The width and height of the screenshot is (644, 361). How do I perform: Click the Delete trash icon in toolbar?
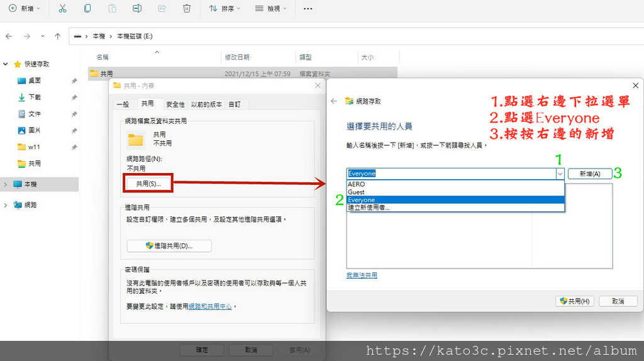tap(187, 8)
